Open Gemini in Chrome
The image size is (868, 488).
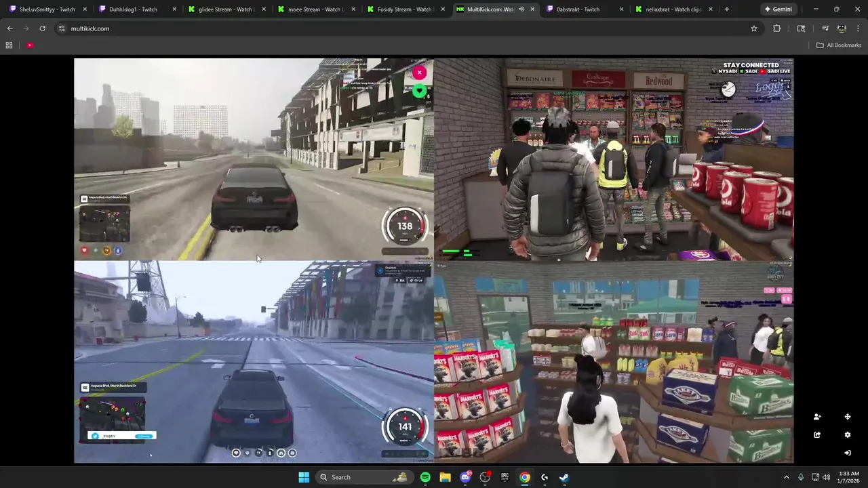point(777,9)
